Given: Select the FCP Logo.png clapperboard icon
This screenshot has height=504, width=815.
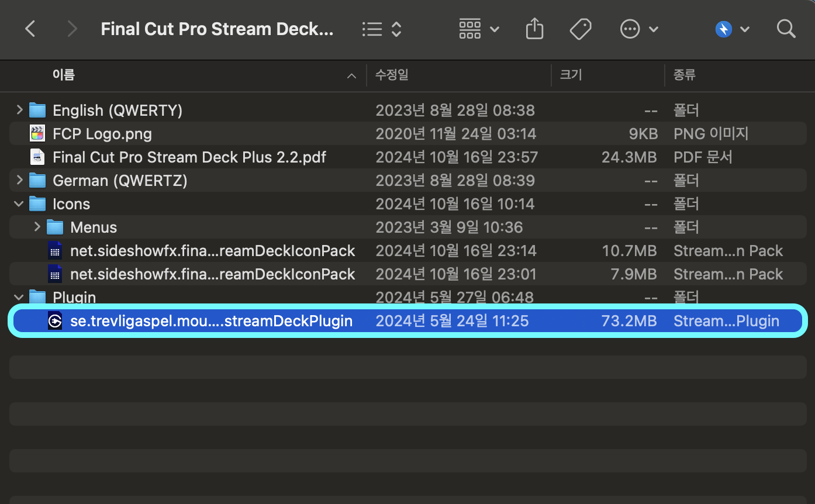Looking at the screenshot, I should click(37, 133).
